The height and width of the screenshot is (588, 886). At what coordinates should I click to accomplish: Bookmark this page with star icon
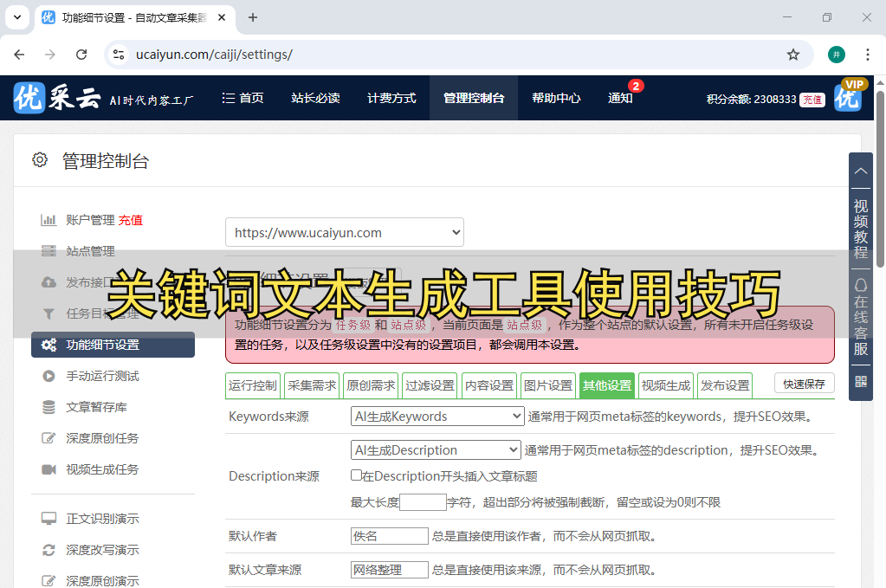coord(793,55)
